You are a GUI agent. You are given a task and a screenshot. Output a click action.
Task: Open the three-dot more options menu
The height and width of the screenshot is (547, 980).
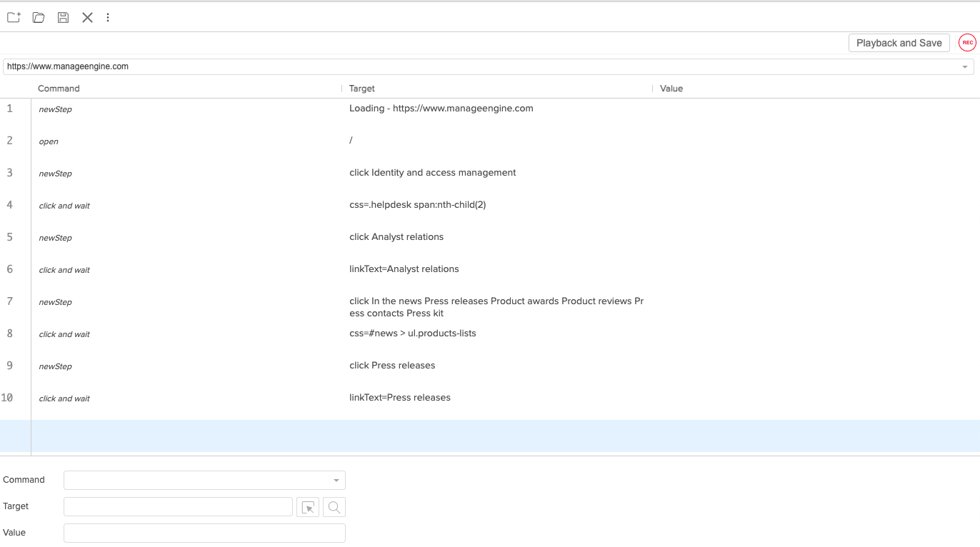click(x=108, y=17)
